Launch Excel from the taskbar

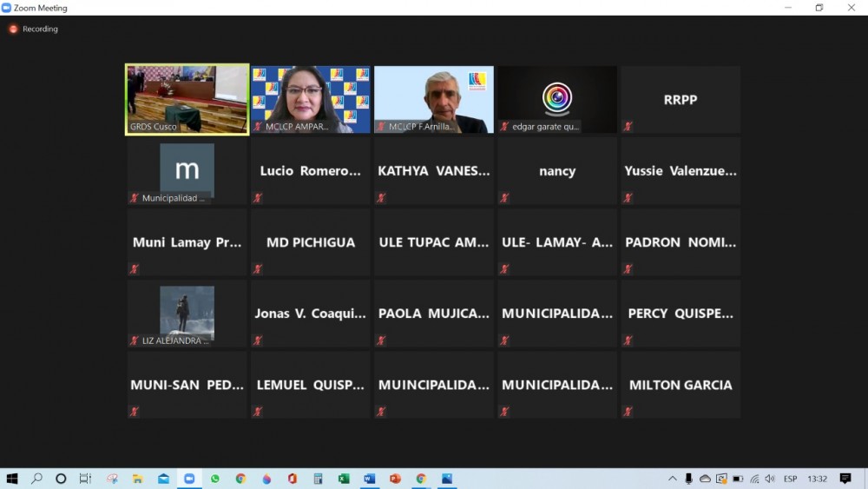coord(344,479)
